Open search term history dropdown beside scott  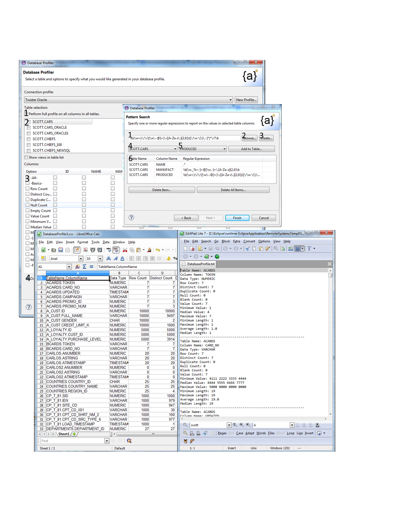229,425
